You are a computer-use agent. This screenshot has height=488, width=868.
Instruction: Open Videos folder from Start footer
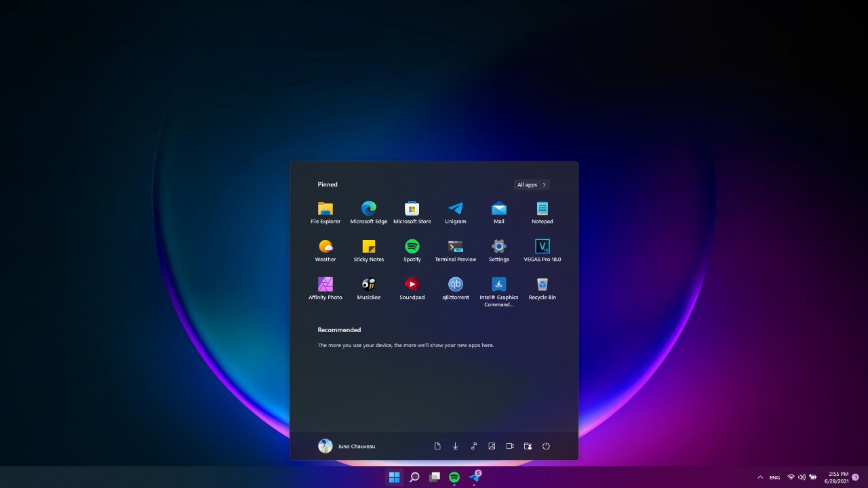[x=510, y=446]
